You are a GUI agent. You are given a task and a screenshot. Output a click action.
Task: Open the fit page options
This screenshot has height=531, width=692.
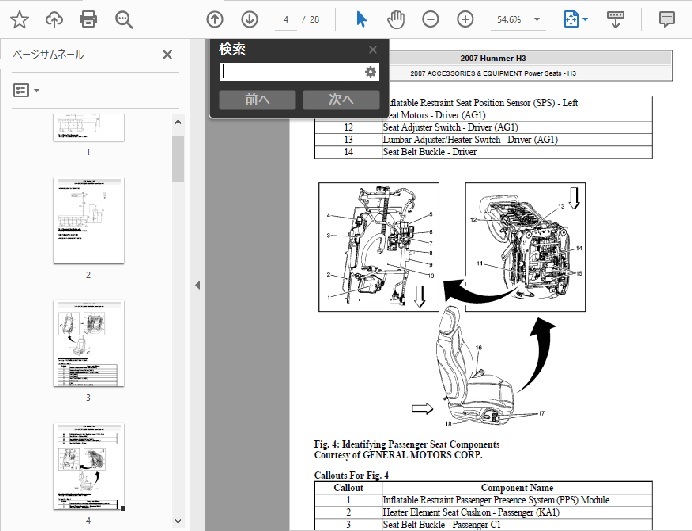(x=575, y=19)
